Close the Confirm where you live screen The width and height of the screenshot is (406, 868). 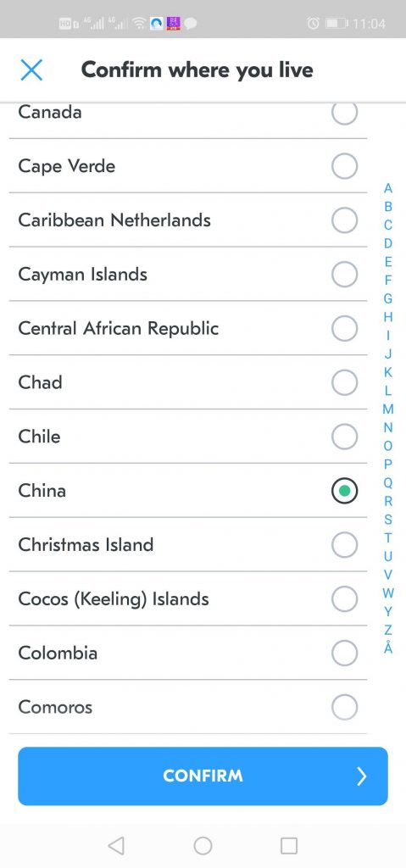(x=31, y=70)
